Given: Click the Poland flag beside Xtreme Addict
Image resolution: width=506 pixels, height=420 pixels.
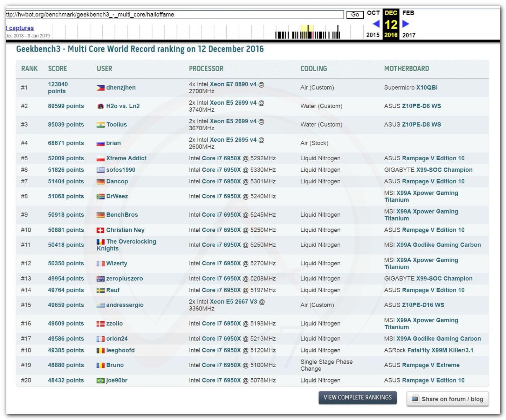Looking at the screenshot, I should [x=101, y=159].
